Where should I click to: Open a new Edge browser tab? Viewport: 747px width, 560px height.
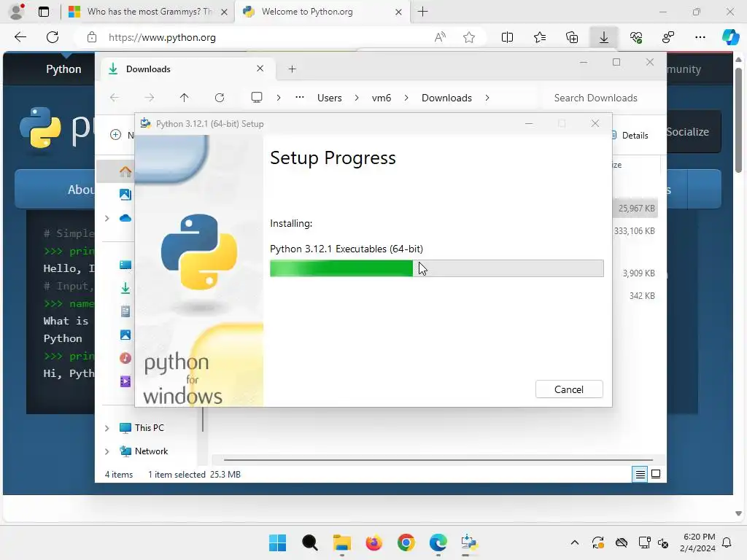[x=422, y=12]
